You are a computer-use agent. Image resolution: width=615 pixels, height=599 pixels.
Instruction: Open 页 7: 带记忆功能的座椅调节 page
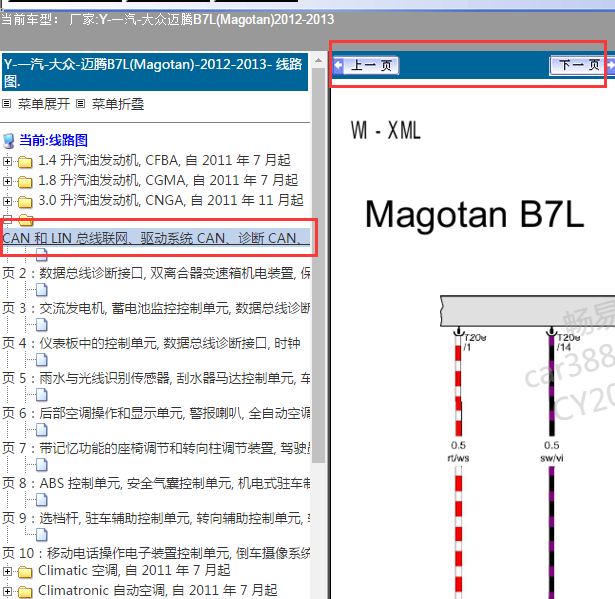(156, 448)
